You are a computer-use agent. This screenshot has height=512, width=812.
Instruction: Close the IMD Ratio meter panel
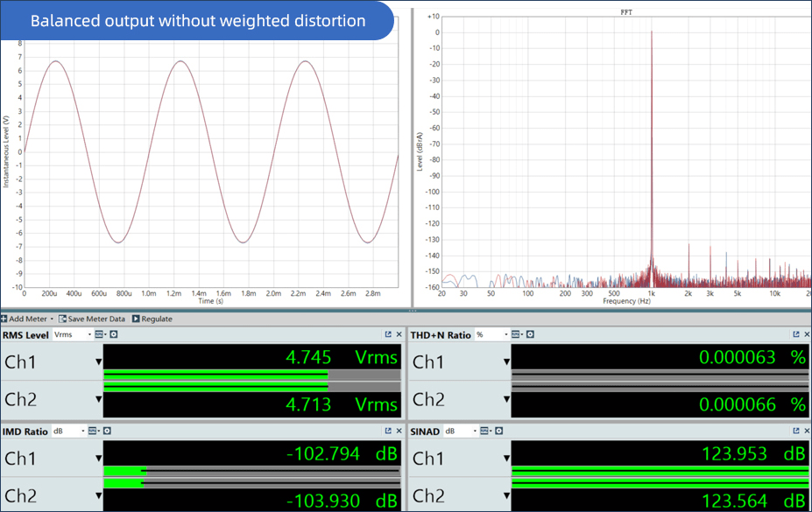click(399, 431)
